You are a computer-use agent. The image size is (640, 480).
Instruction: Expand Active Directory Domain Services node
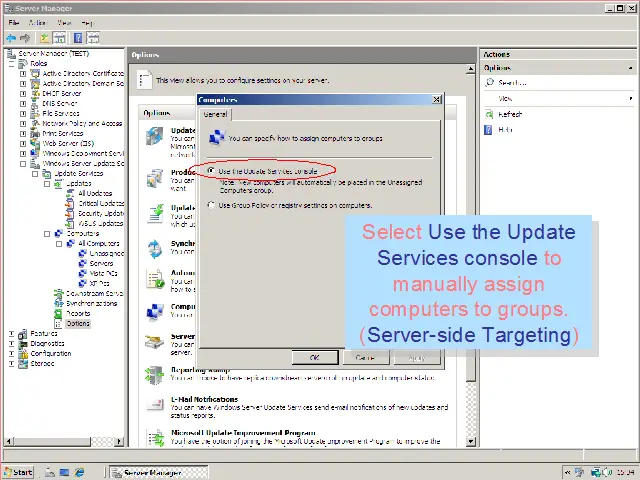[23, 84]
